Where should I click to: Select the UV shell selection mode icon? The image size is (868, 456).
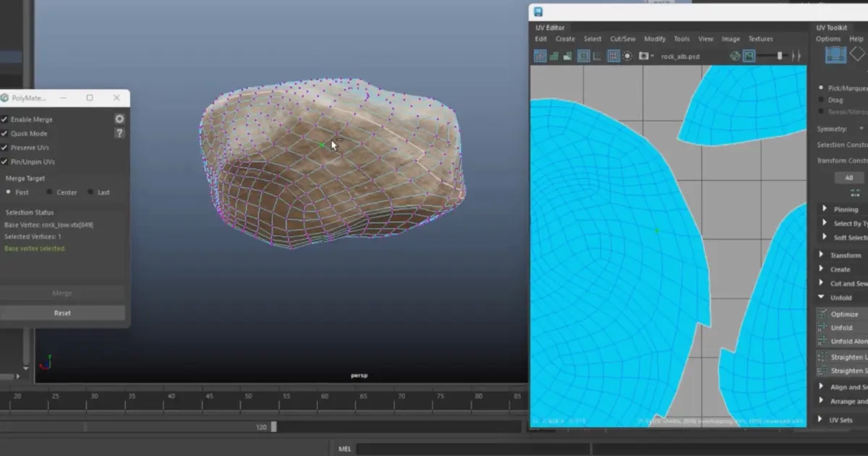click(x=835, y=54)
